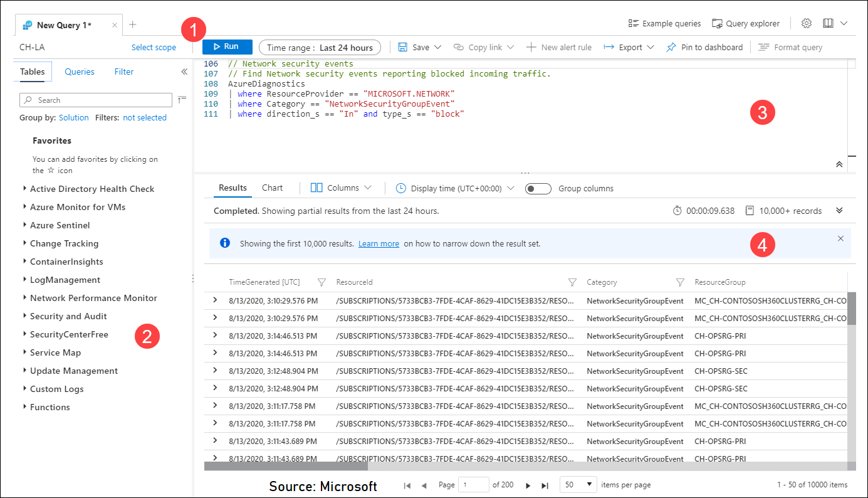Open the Time range selector
This screenshot has height=498, width=868.
(x=320, y=46)
